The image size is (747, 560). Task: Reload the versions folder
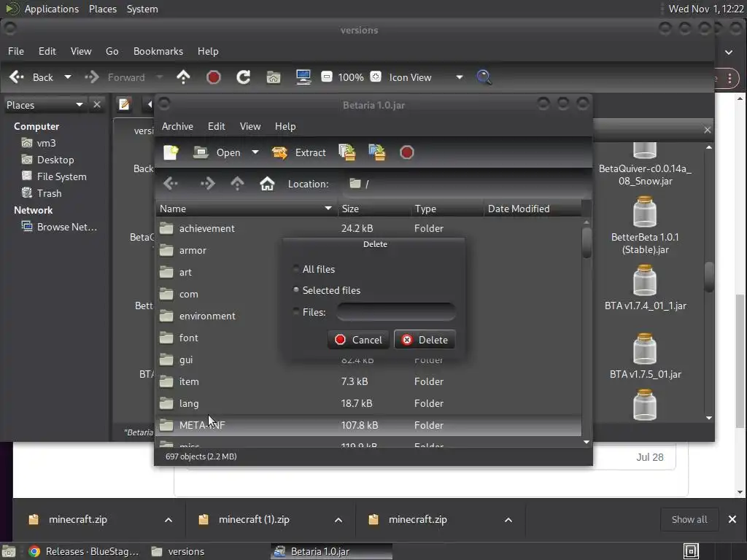pyautogui.click(x=244, y=77)
